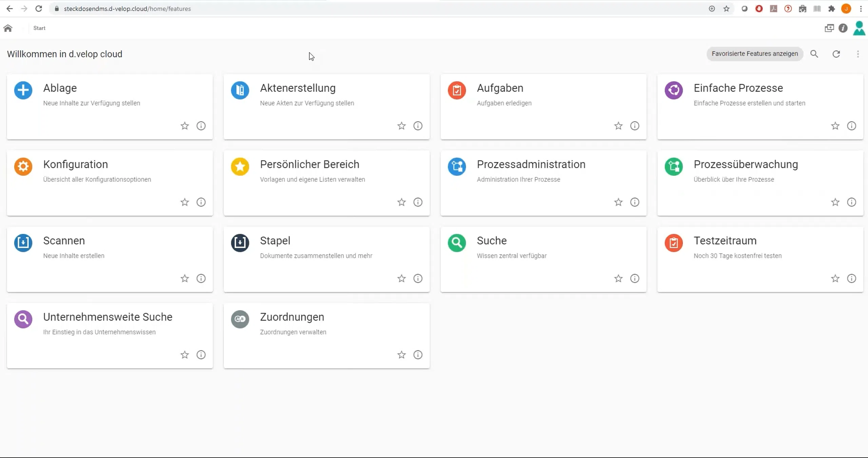Open the Stapel dark icon
868x458 pixels.
240,243
